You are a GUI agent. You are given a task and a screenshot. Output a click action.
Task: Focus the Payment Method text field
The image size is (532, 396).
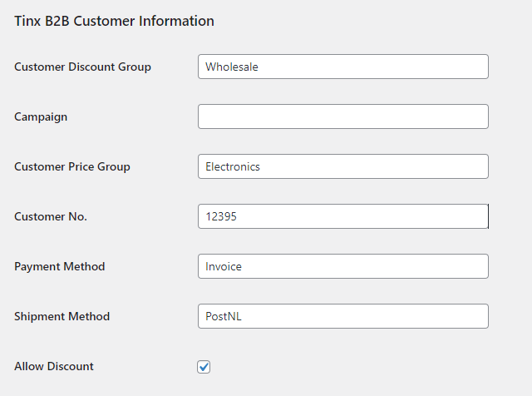pyautogui.click(x=343, y=266)
